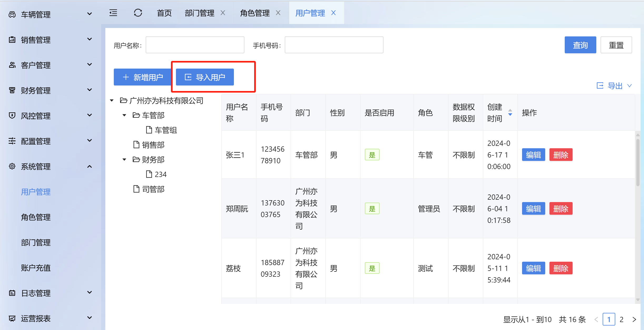Screen dimensions: 644x330
Task: Collapse the 广州亦为科技有限公司 tree node
Action: (x=112, y=101)
